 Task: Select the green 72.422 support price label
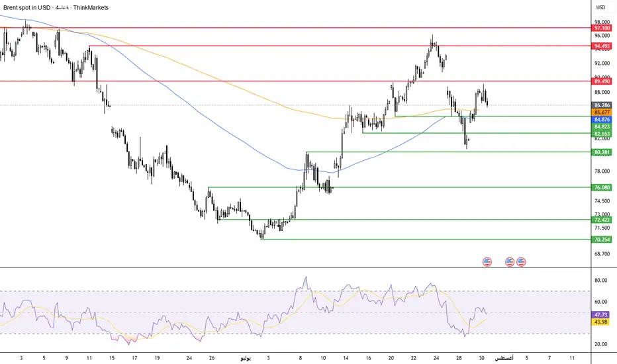pyautogui.click(x=602, y=220)
